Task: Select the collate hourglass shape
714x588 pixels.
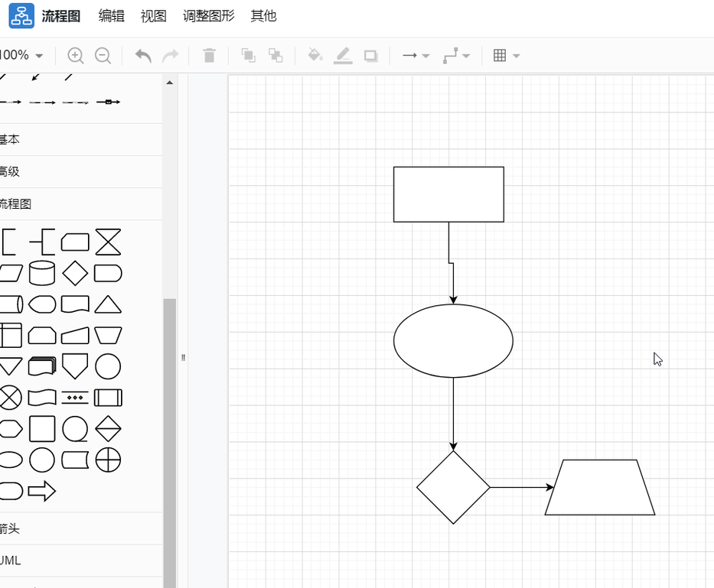Action: (x=108, y=242)
